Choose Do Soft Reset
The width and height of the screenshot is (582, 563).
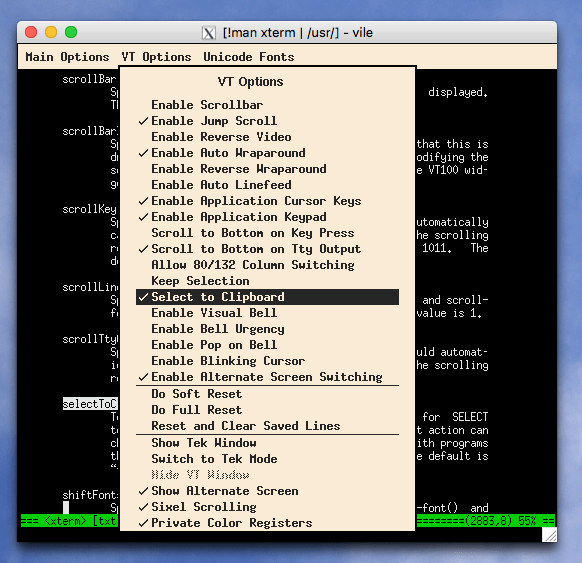coord(267,394)
